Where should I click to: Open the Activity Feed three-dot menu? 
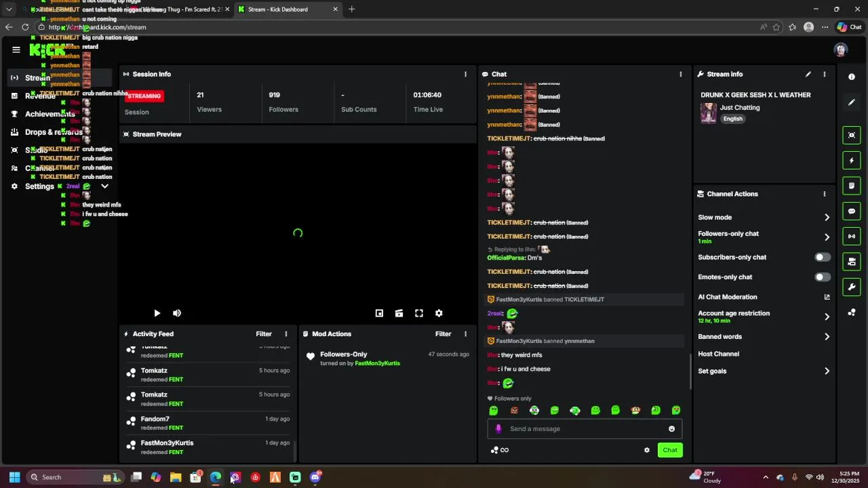[x=286, y=334]
